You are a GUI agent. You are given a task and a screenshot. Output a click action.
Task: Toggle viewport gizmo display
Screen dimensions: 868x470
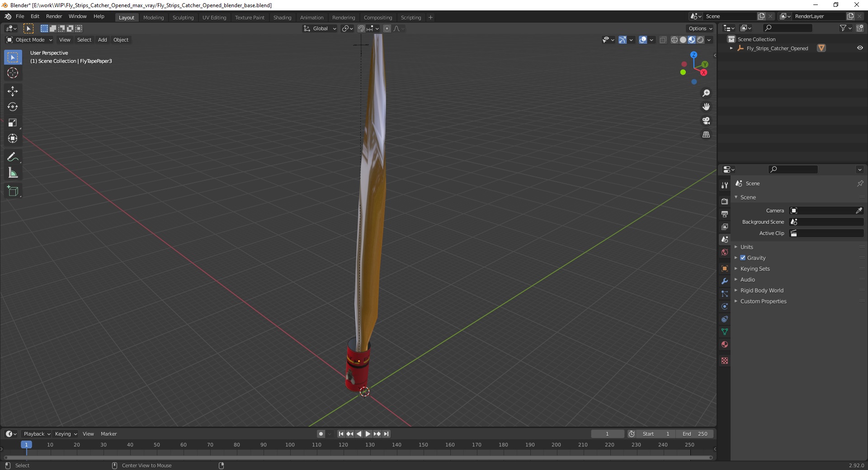tap(623, 40)
